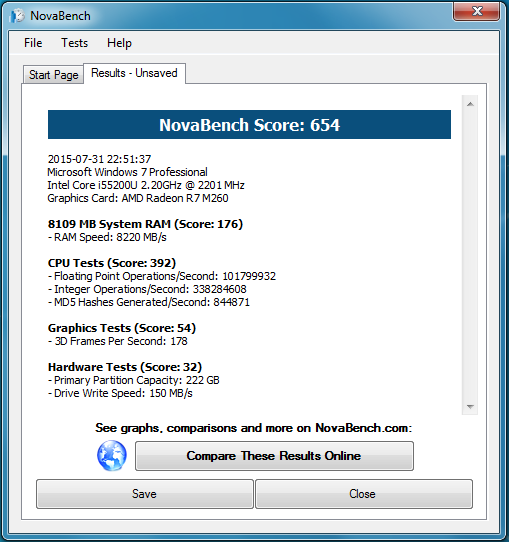Click Compare These Results Online button
Viewport: 509px width, 542px height.
pyautogui.click(x=274, y=456)
